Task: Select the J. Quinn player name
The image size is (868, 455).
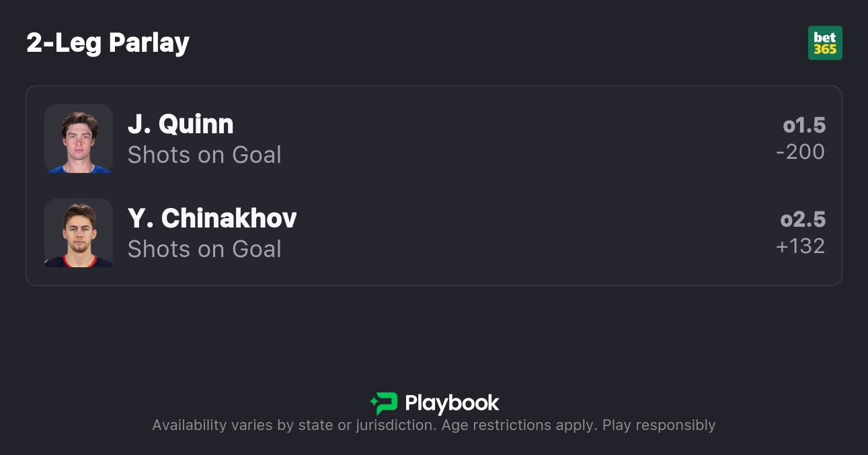Action: (x=180, y=125)
